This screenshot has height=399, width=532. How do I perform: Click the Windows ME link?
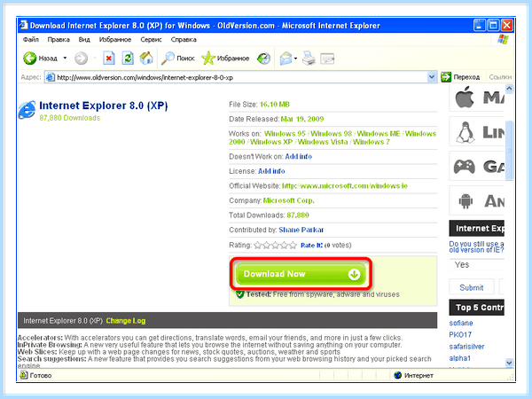(x=379, y=134)
